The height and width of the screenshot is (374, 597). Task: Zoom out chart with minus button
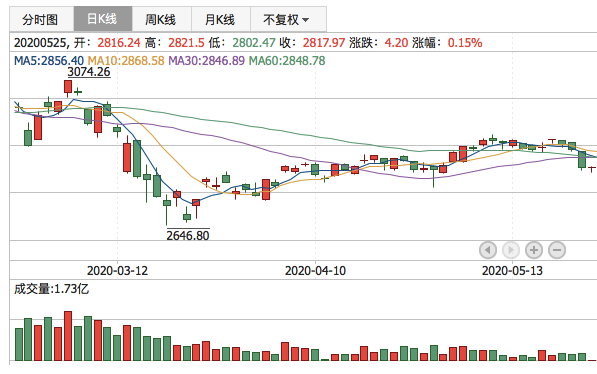pyautogui.click(x=557, y=250)
